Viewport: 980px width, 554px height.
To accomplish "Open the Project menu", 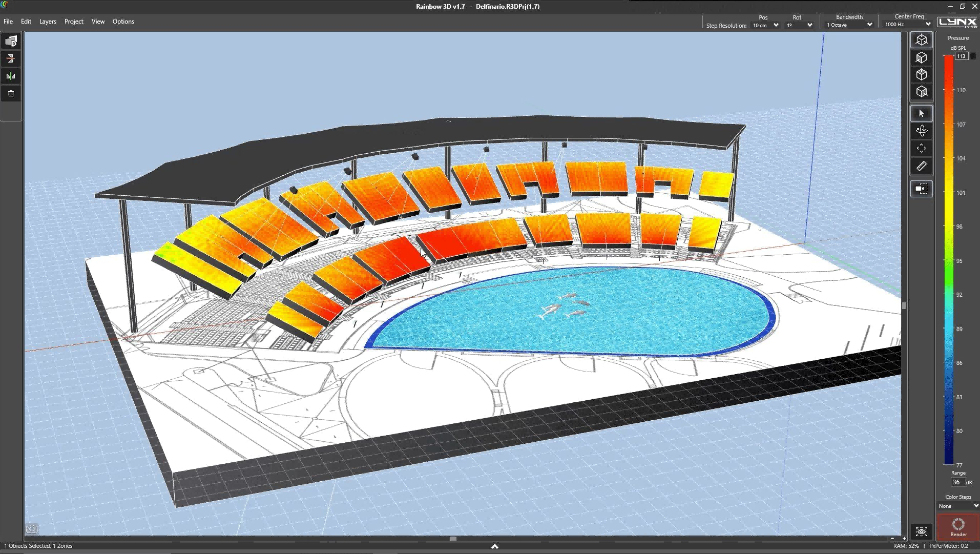I will click(74, 22).
